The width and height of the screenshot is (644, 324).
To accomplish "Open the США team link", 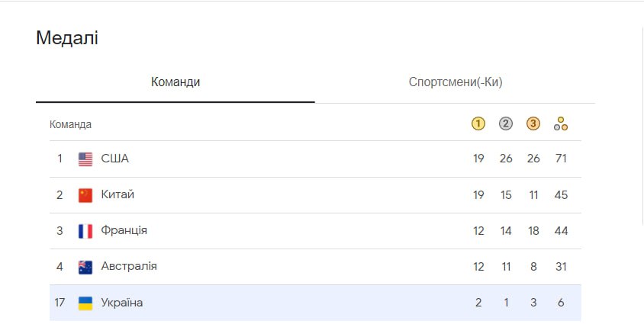I will [x=115, y=159].
